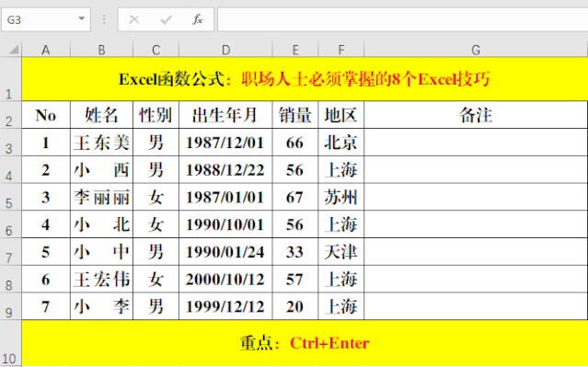Click the yellow title cell 'Excel函数公式'
This screenshot has width=588, height=367.
305,79
